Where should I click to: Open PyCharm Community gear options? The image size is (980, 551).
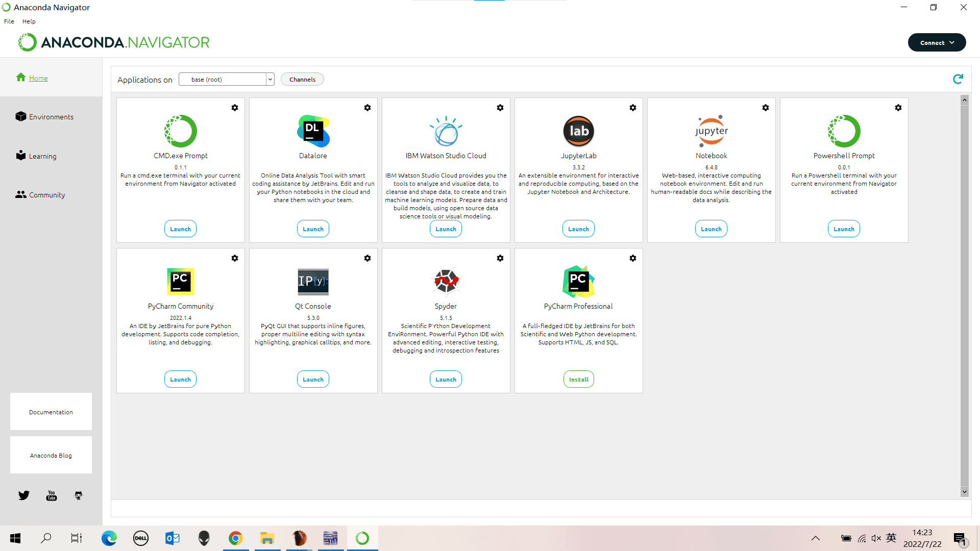[x=234, y=258]
